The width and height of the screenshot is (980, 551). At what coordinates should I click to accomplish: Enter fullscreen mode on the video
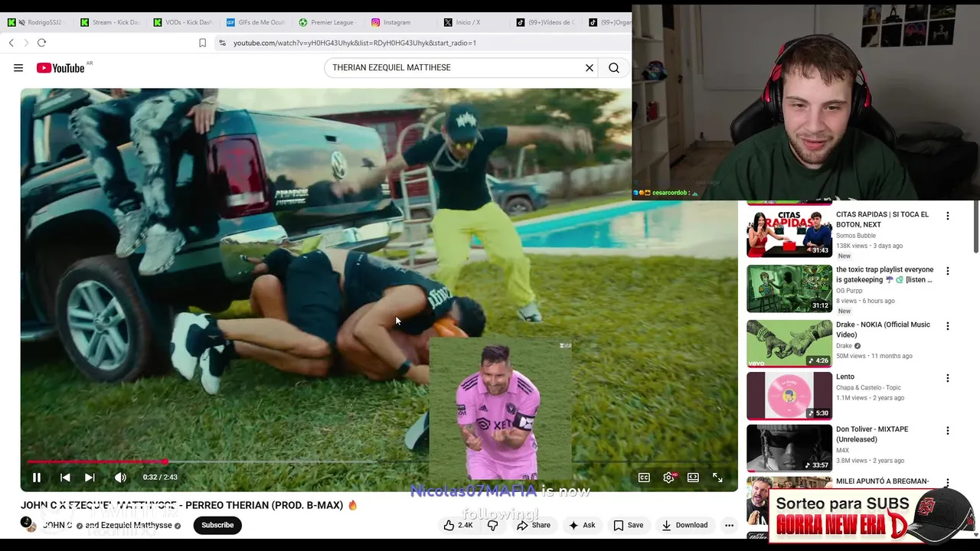(x=717, y=478)
